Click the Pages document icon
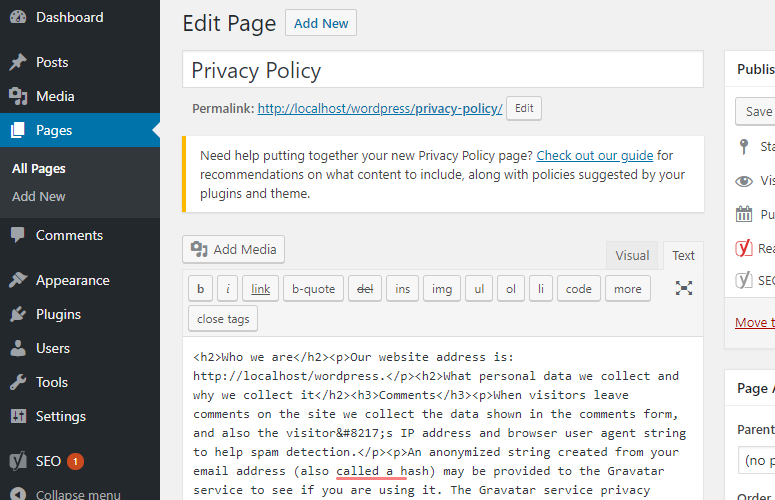Viewport: 775px width, 500px height. tap(18, 130)
